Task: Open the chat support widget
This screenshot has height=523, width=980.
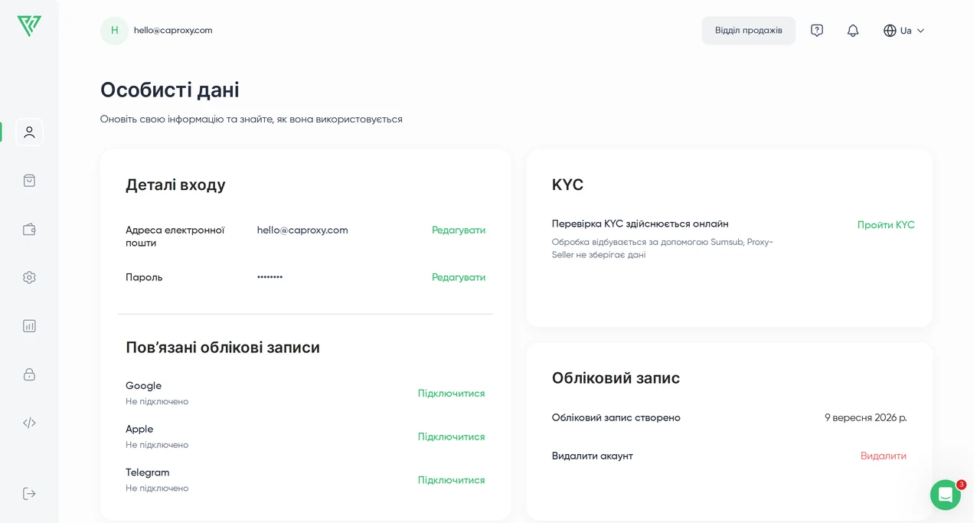Action: click(946, 495)
